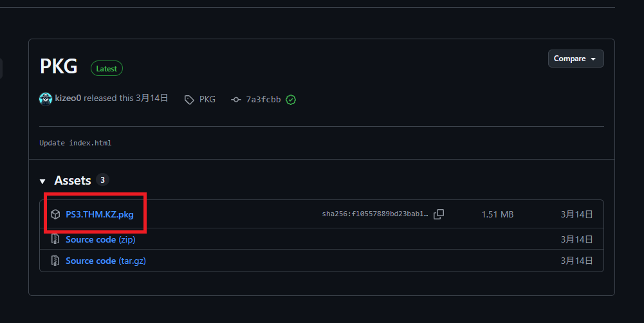The width and height of the screenshot is (644, 323).
Task: Download Source code (tar.gz)
Action: [x=106, y=261]
